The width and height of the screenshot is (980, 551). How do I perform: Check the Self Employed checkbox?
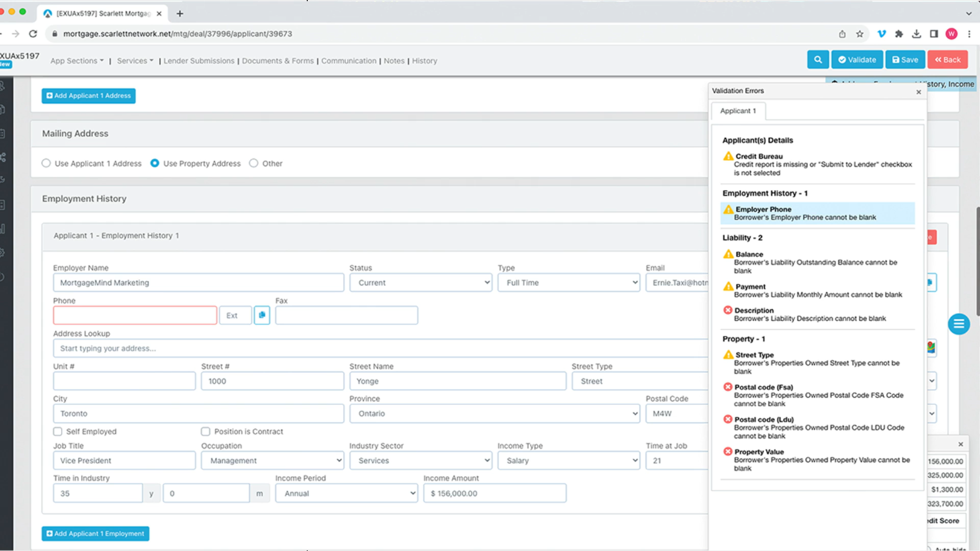[58, 432]
